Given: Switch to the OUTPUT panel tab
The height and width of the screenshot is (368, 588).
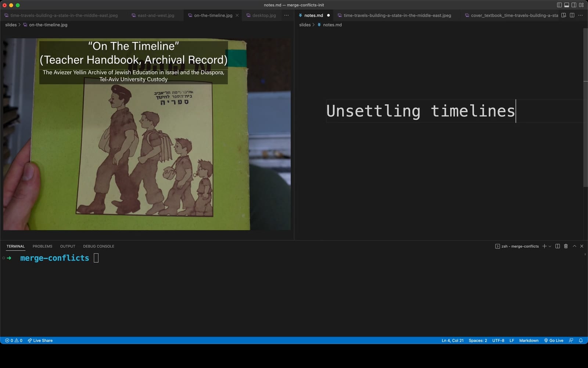Looking at the screenshot, I should pos(68,246).
